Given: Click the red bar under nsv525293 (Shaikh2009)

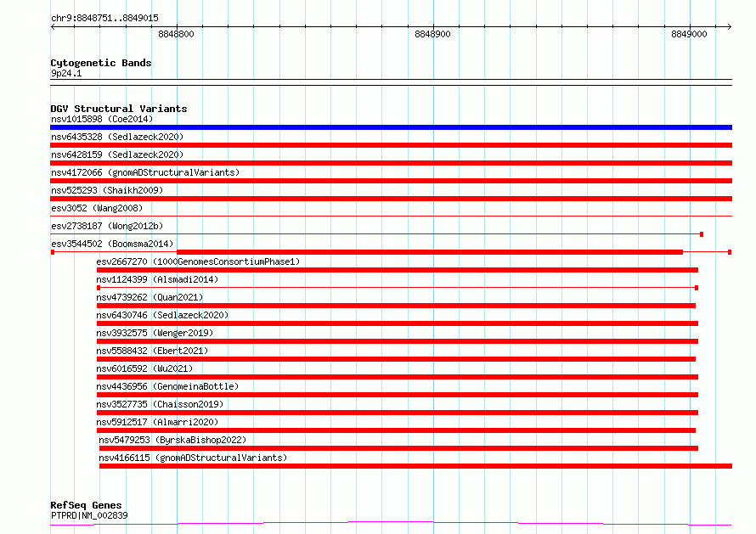Looking at the screenshot, I should [x=391, y=199].
